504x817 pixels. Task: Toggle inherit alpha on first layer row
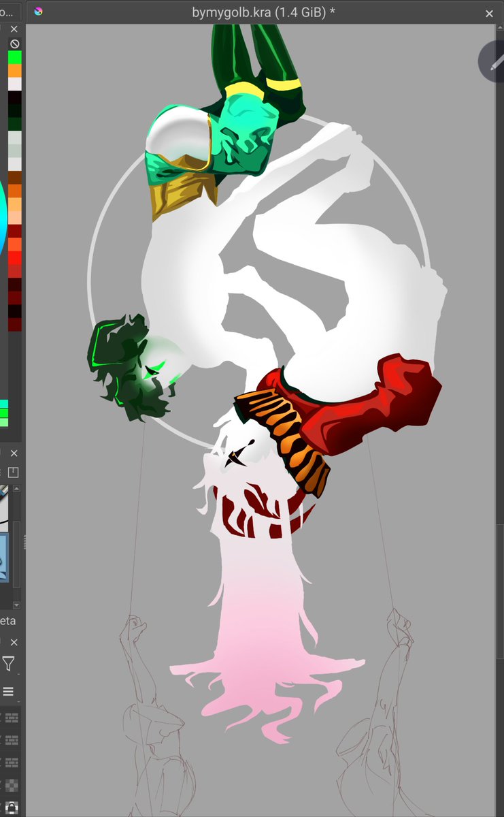[x=12, y=718]
